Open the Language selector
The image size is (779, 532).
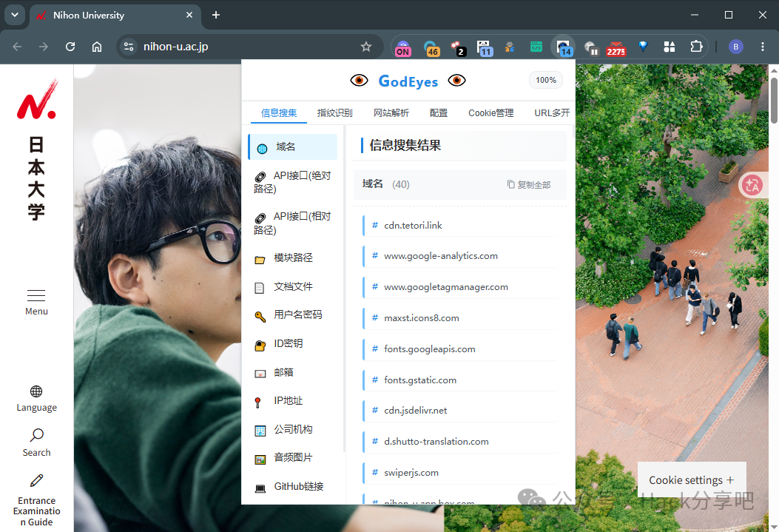[x=36, y=399]
